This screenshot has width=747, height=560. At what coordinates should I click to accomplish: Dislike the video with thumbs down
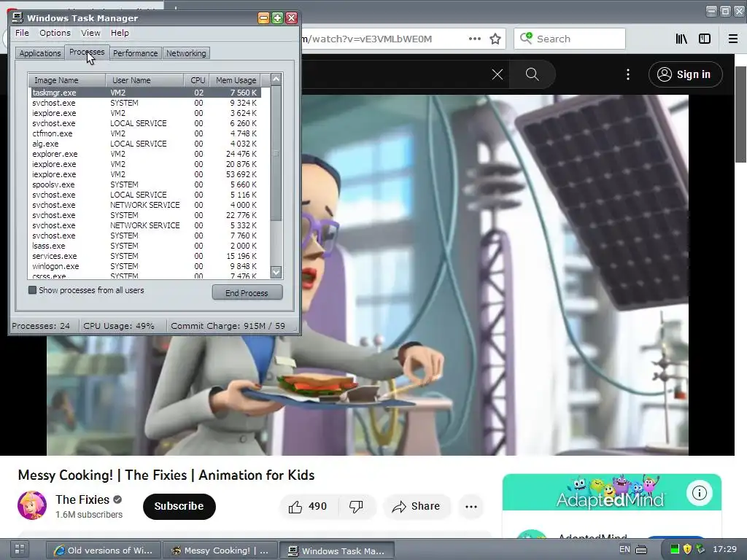tap(357, 507)
